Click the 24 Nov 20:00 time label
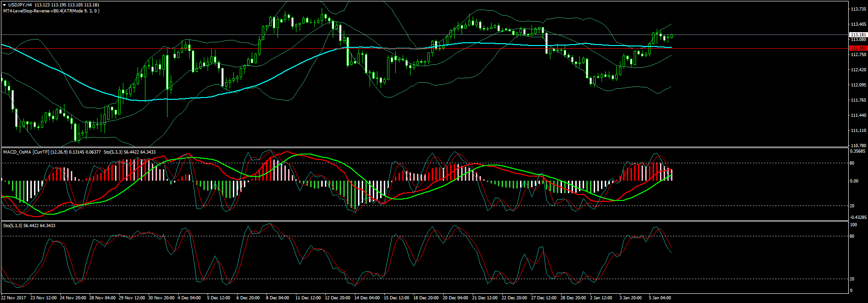 click(73, 298)
